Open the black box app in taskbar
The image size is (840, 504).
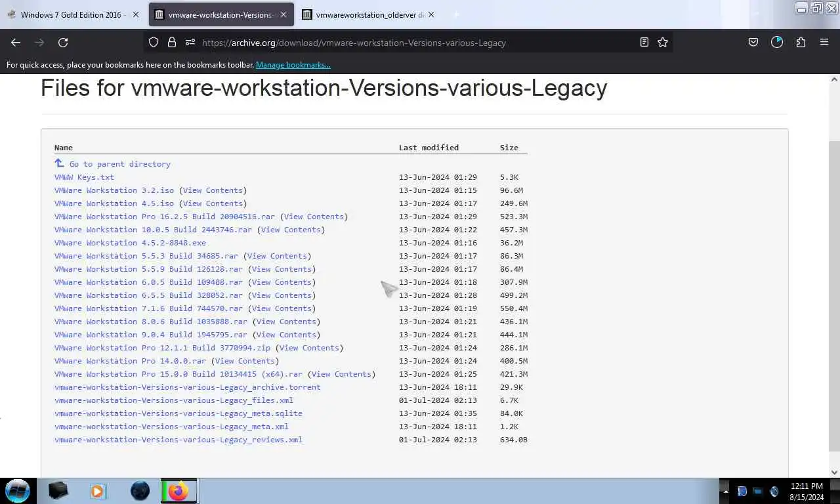[58, 491]
